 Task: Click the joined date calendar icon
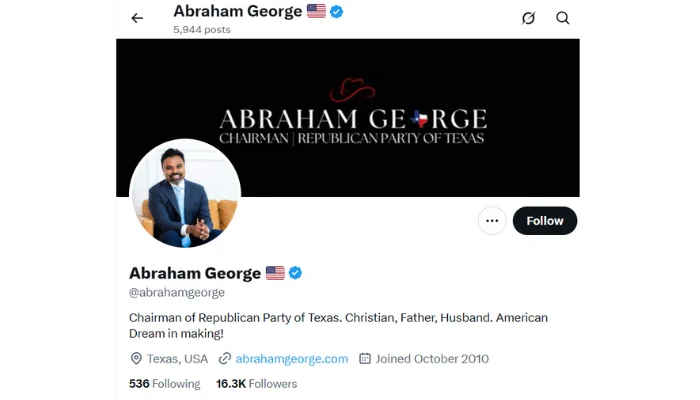365,358
